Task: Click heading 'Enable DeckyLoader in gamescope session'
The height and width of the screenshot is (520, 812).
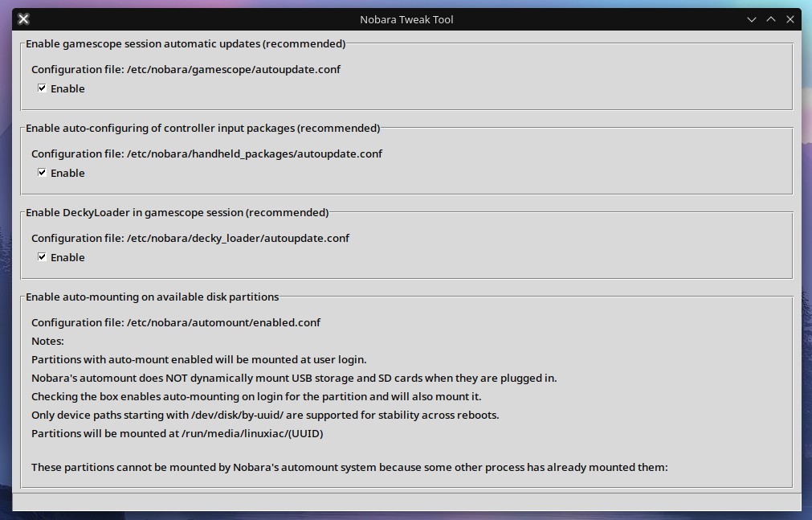Action: click(x=177, y=212)
